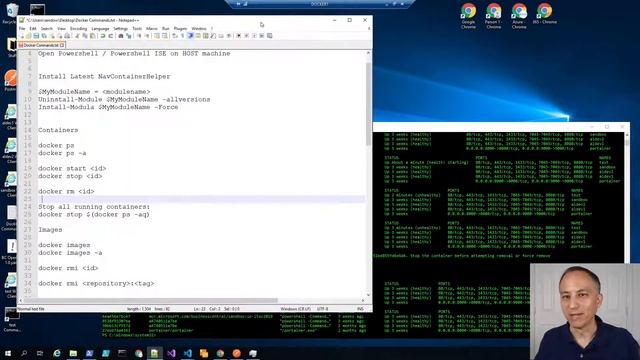Viewport: 640px width, 360px height.
Task: Open the Plugins menu
Action: (180, 29)
